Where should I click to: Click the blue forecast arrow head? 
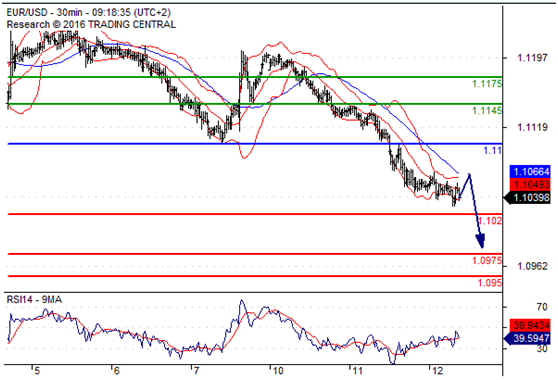(480, 241)
